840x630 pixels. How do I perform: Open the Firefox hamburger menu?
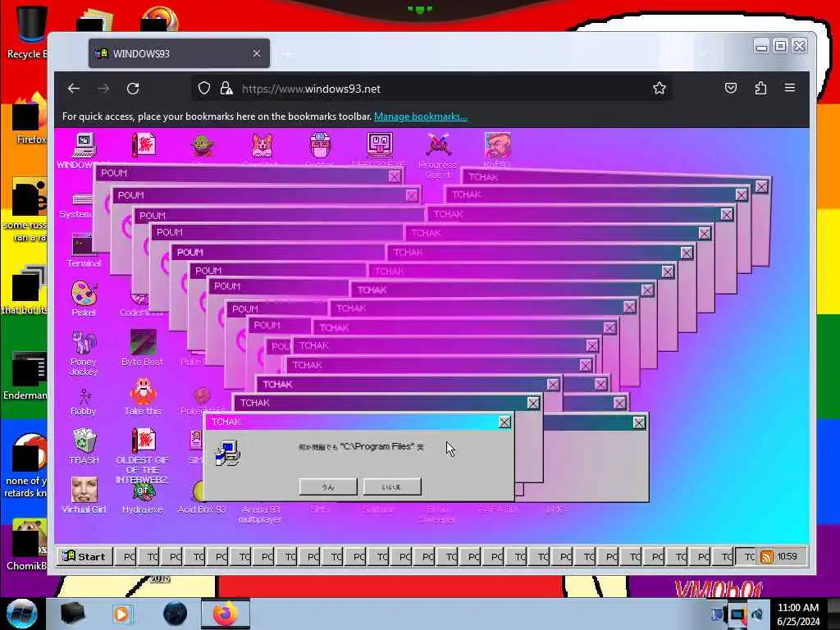point(790,87)
